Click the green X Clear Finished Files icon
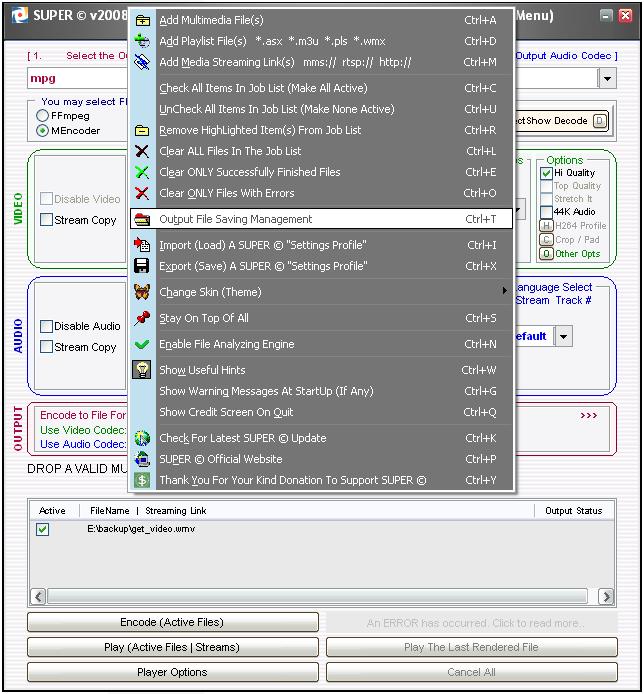The width and height of the screenshot is (644, 694). coord(142,172)
